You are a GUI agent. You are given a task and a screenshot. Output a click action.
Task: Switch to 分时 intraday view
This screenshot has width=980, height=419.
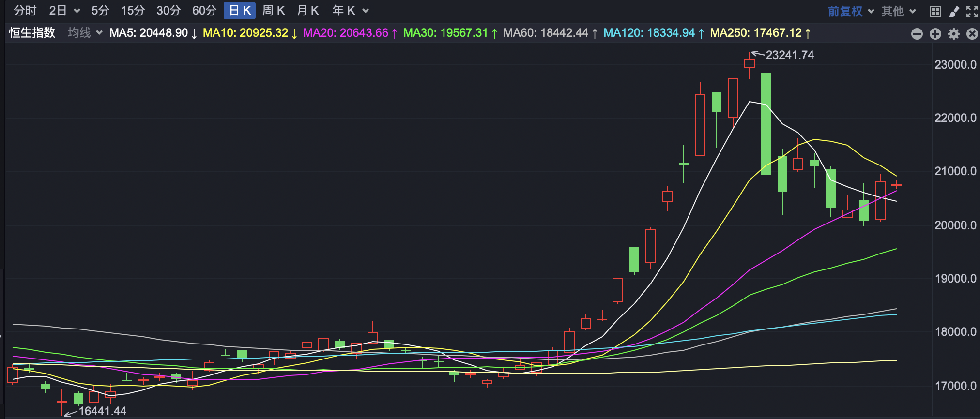point(25,11)
